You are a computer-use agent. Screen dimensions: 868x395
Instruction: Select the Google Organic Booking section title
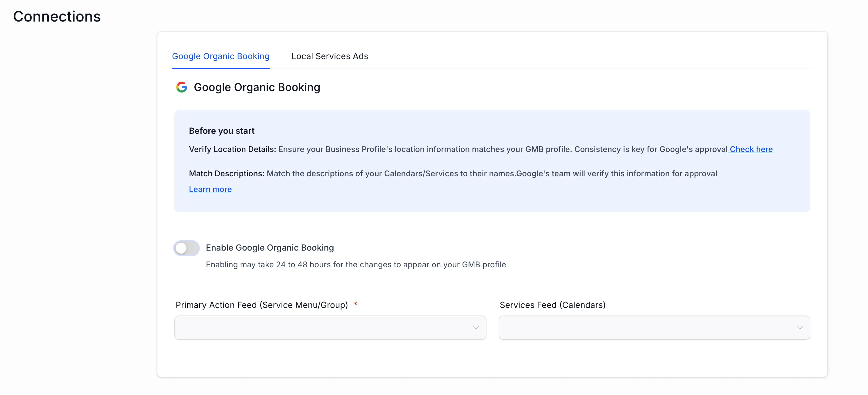point(257,87)
